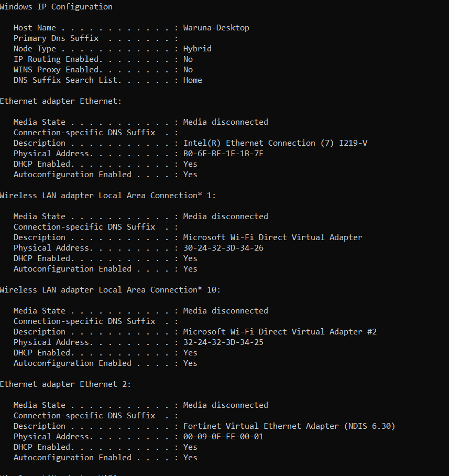Click the physical address 00-09-0F-FE-00-01
The image size is (449, 476).
223,437
